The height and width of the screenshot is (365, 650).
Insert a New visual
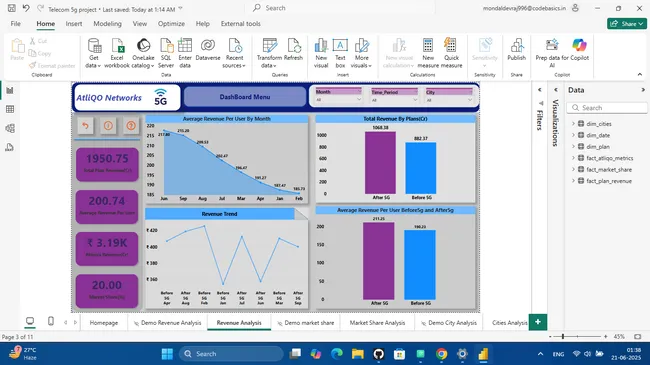coord(321,46)
